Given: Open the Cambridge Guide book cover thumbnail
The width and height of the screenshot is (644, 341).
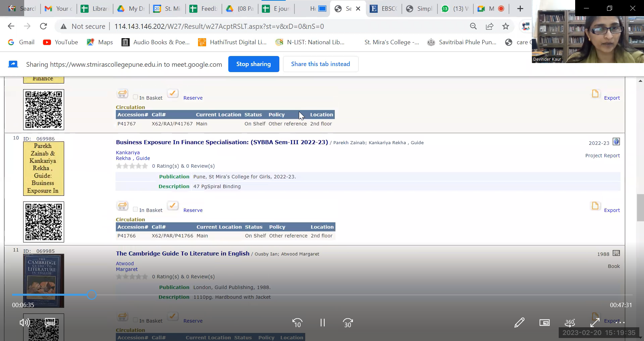Looking at the screenshot, I should (44, 281).
